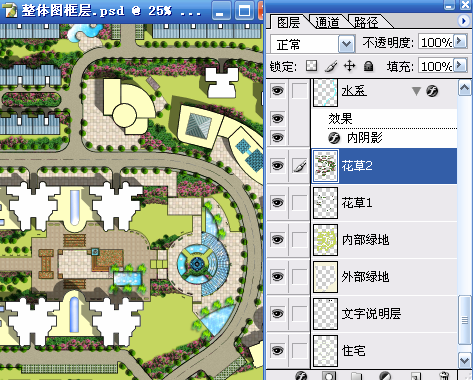This screenshot has width=473, height=380.
Task: Select the 花草1 layer thumbnail
Action: point(325,203)
